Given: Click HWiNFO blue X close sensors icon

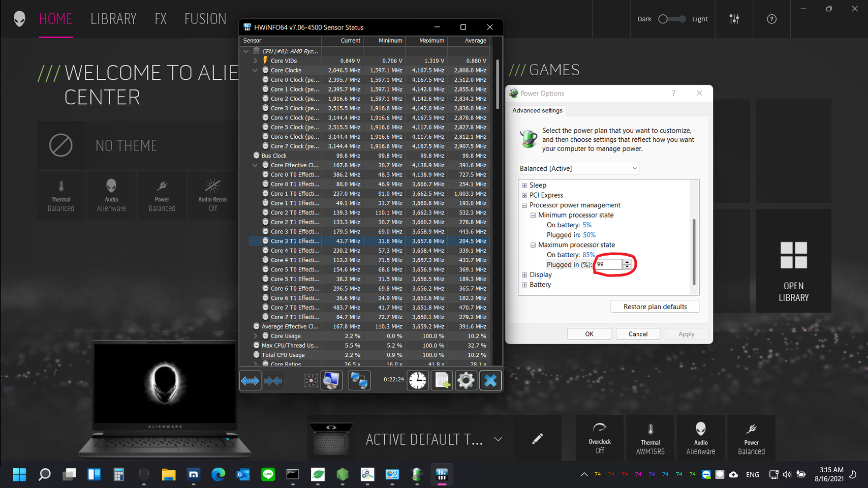Looking at the screenshot, I should 490,381.
